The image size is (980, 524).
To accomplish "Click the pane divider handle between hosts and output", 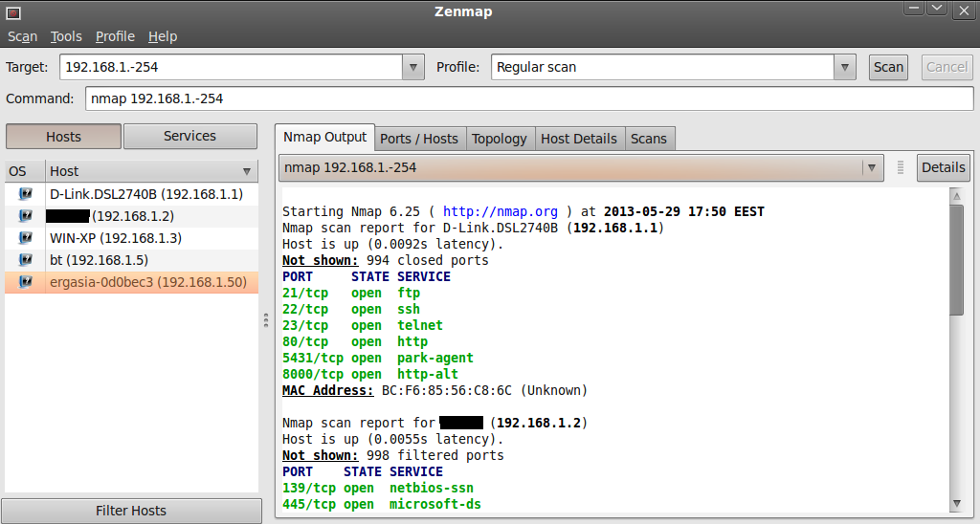I will pyautogui.click(x=266, y=320).
